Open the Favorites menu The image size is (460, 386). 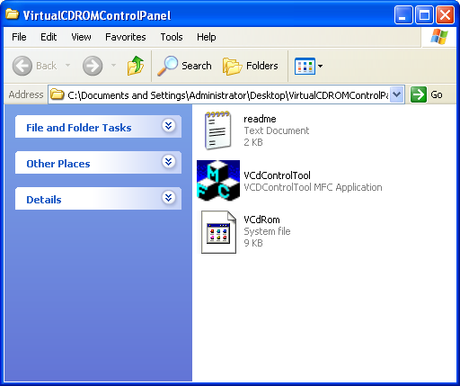click(x=126, y=37)
